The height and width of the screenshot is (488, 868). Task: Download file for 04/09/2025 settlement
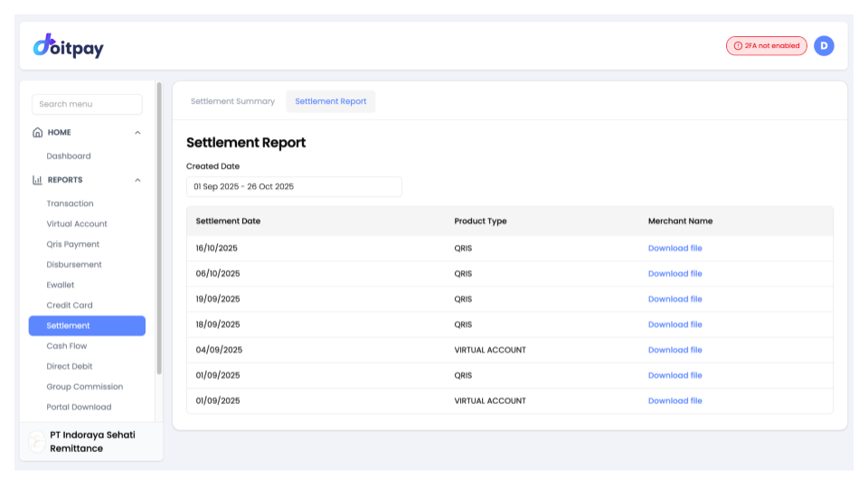675,351
